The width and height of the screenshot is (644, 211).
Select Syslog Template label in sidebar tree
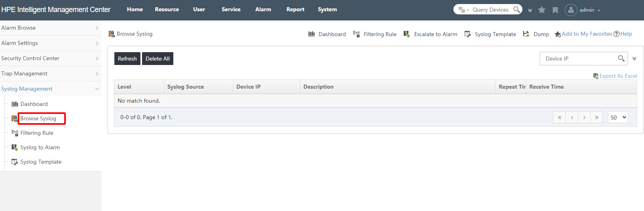[41, 162]
